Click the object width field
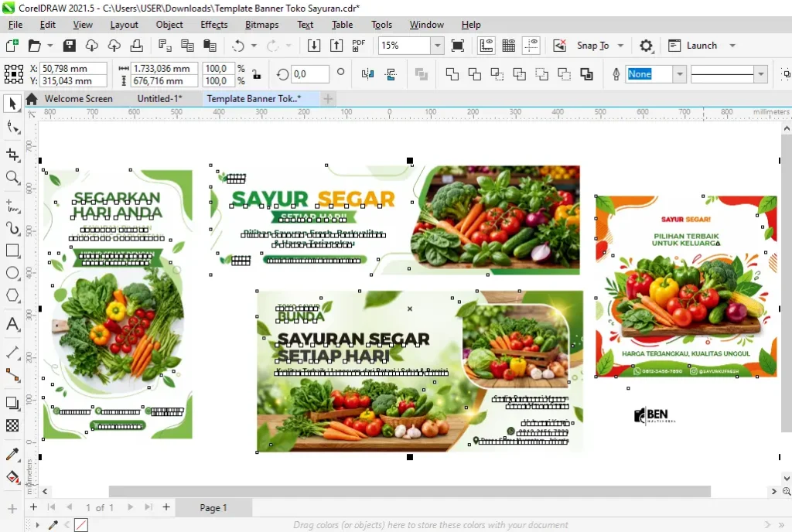 click(x=164, y=68)
